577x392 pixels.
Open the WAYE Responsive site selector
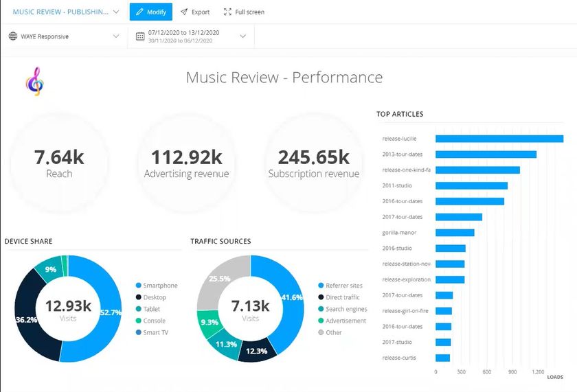click(x=64, y=36)
